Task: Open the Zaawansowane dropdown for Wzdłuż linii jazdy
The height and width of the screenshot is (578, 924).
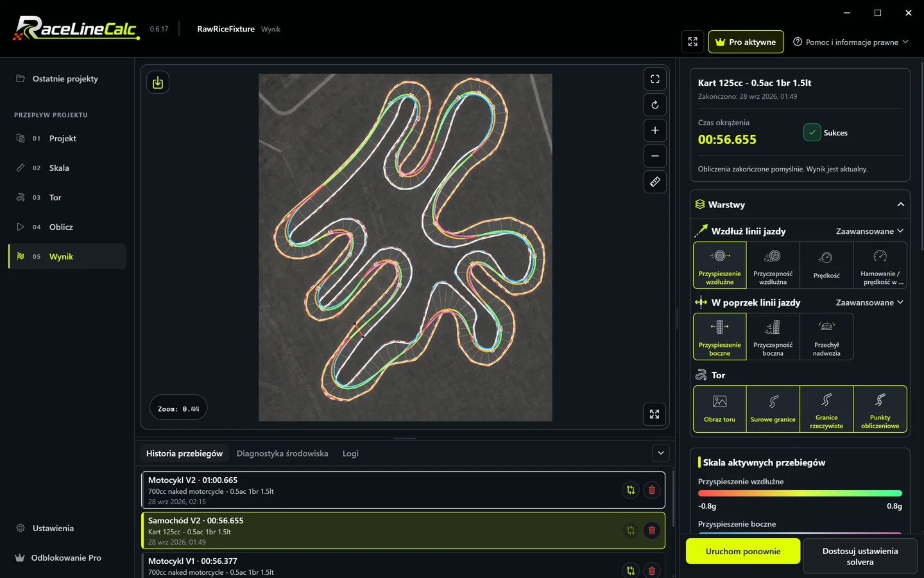Action: point(869,231)
